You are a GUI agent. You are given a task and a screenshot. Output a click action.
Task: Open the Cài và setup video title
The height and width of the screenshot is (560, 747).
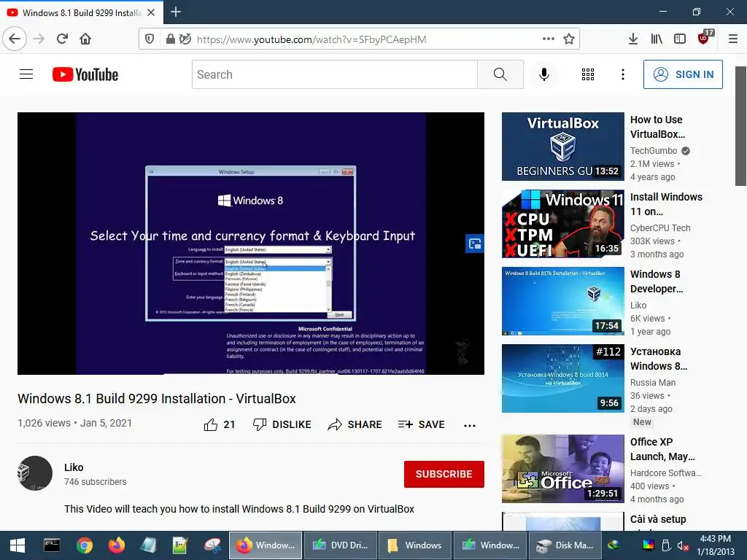click(658, 519)
